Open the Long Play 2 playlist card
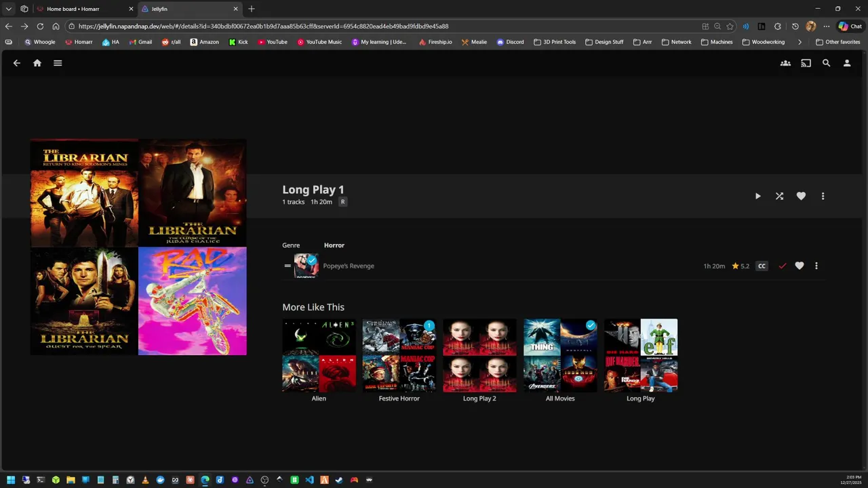Screen dimensions: 868x488 479,355
